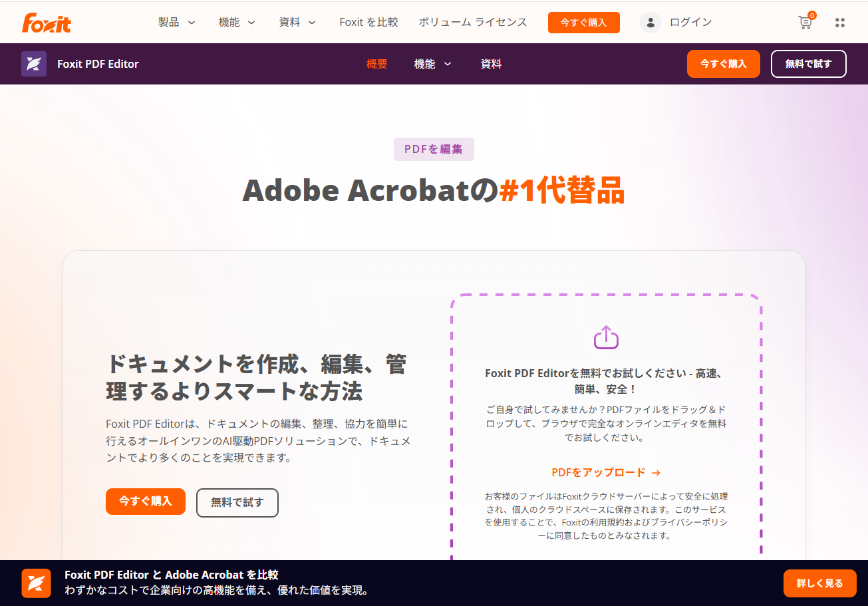Click the Foxit PDF Editorを無料でお試しください text
This screenshot has height=606, width=868.
[607, 381]
